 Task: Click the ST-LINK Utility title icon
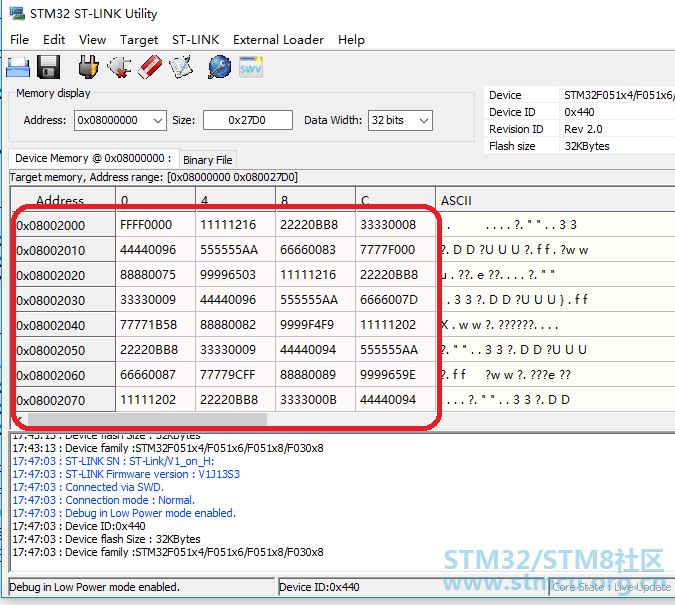[17, 13]
